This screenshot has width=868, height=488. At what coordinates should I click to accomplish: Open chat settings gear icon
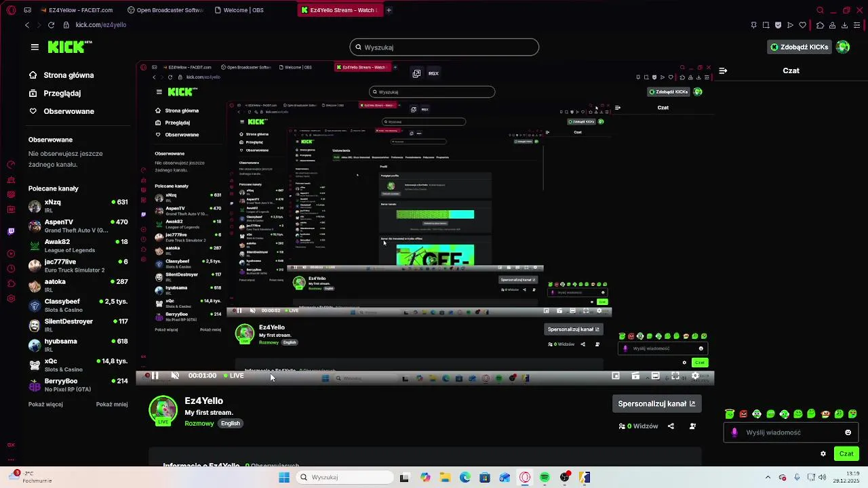point(823,454)
